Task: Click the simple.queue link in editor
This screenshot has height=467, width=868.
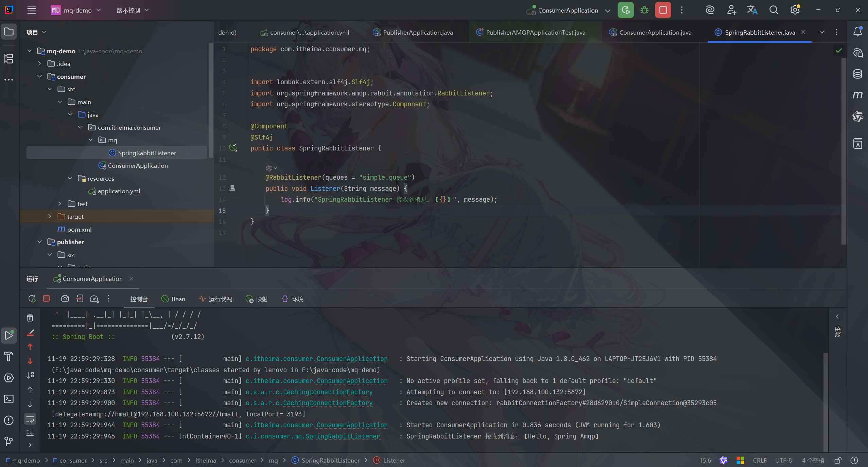Action: point(385,177)
